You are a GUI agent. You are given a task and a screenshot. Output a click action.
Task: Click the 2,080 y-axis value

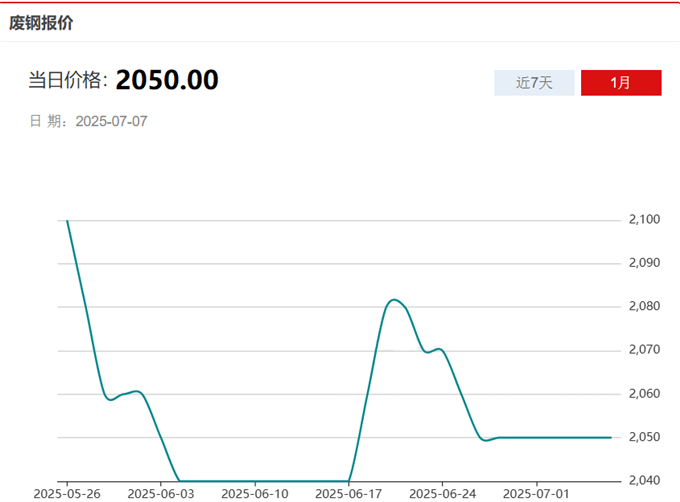(x=644, y=306)
